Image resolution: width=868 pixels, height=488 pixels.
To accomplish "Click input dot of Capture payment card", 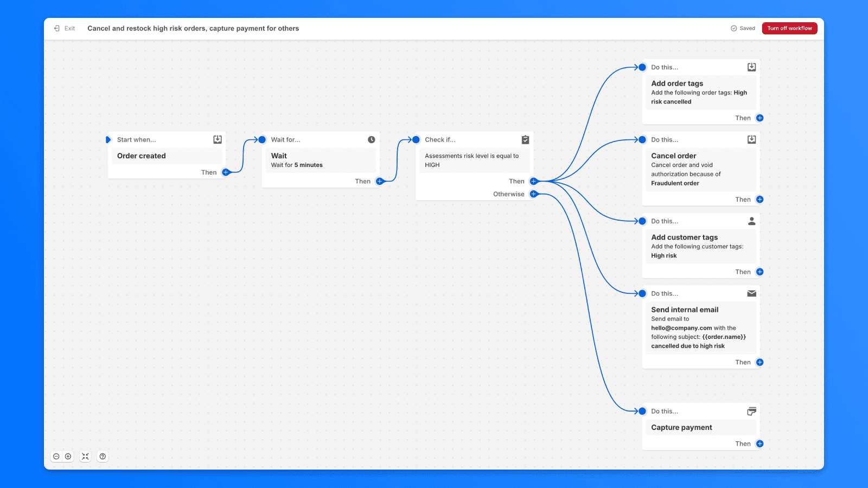I will click(642, 411).
